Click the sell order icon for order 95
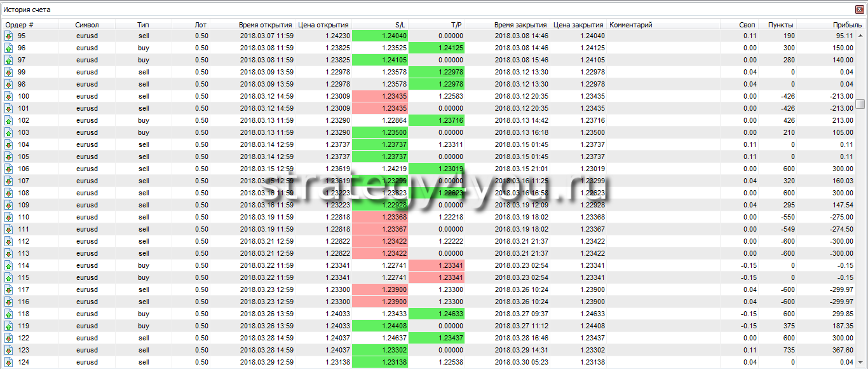This screenshot has height=369, width=868. click(9, 36)
